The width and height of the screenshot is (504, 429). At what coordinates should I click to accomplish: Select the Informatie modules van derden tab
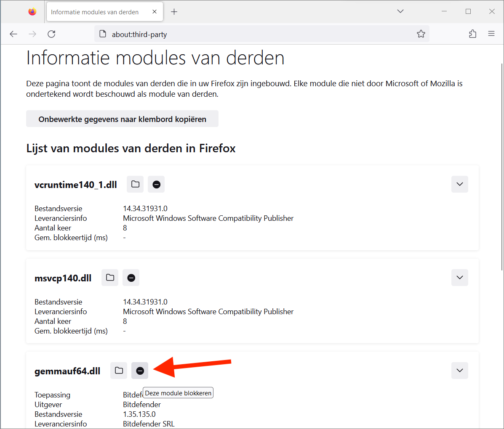click(95, 12)
